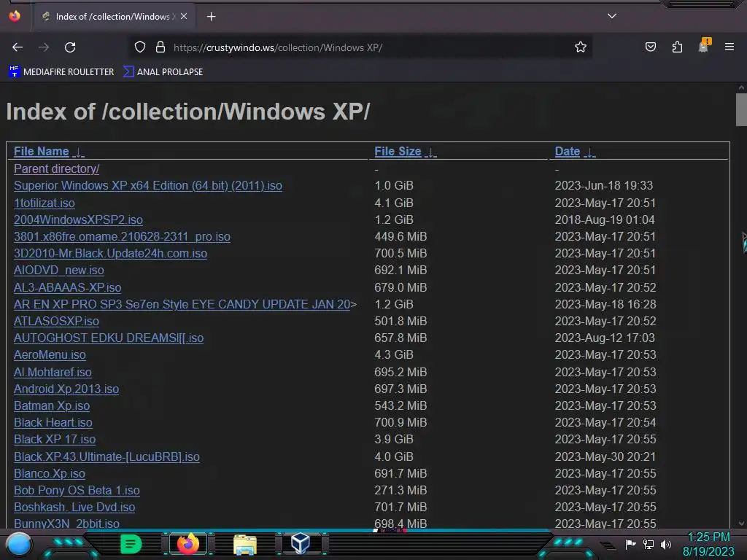
Task: Open AUTOGHOST EDKU DREAMSI[[.iso link
Action: (x=109, y=338)
